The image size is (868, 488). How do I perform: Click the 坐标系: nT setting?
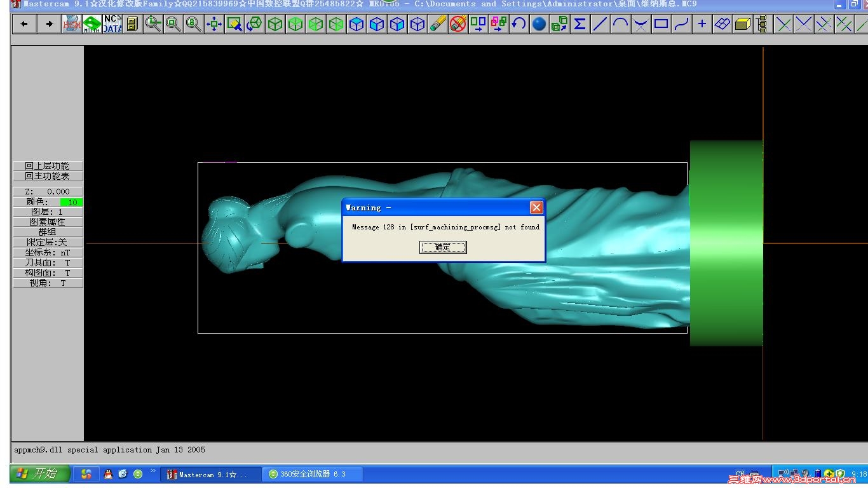[x=48, y=252]
